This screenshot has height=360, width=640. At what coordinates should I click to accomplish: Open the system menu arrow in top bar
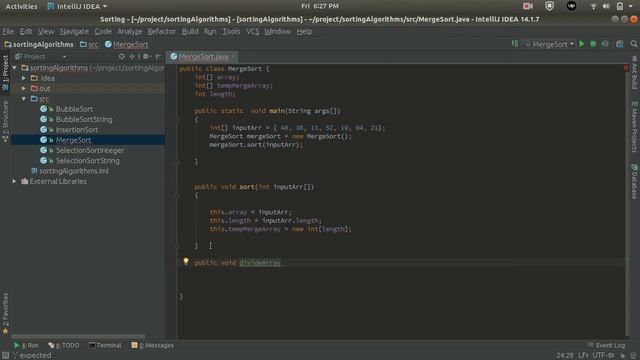631,6
